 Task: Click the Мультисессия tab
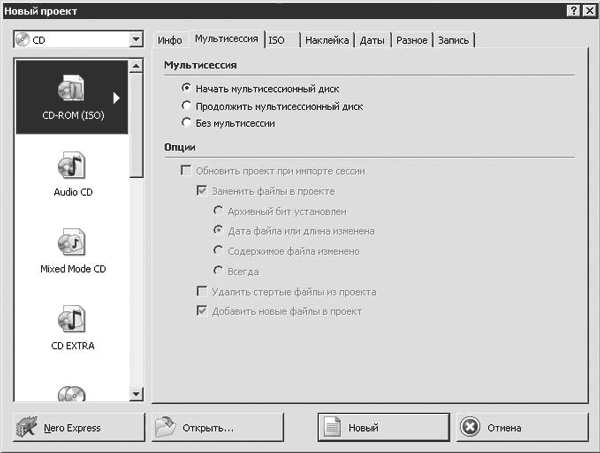(x=227, y=39)
